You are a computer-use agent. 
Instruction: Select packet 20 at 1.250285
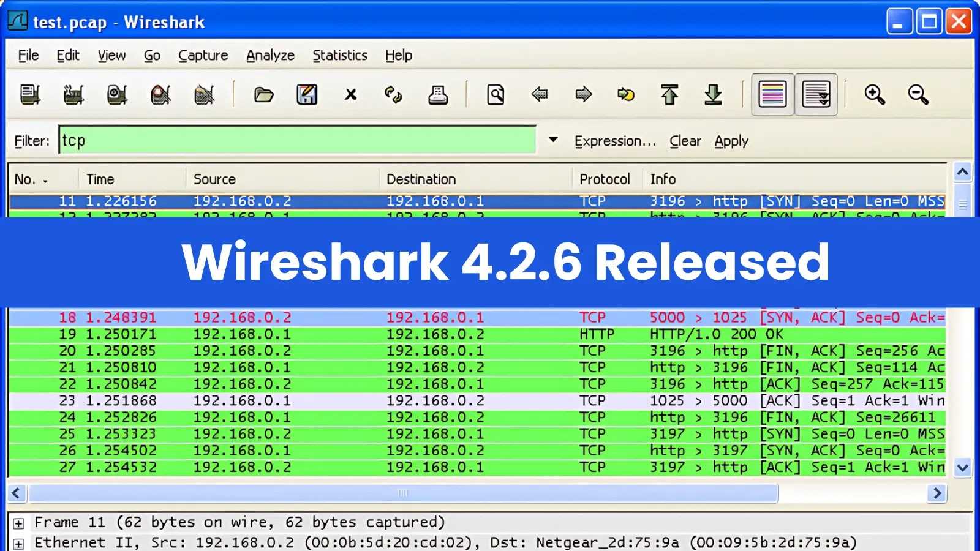point(477,351)
